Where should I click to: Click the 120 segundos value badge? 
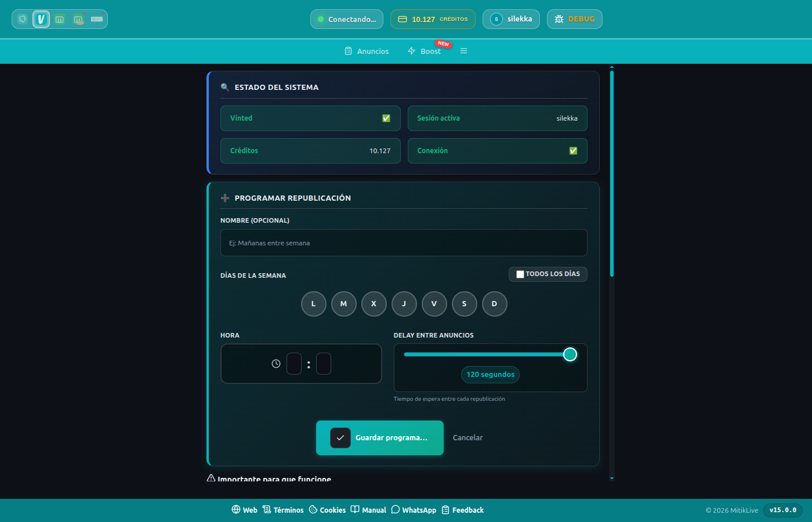[x=491, y=375]
